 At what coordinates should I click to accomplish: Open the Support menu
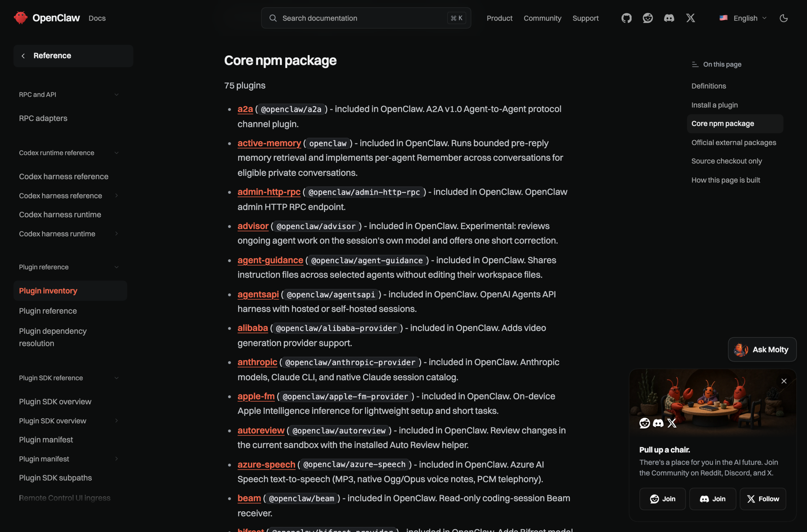[x=585, y=18]
